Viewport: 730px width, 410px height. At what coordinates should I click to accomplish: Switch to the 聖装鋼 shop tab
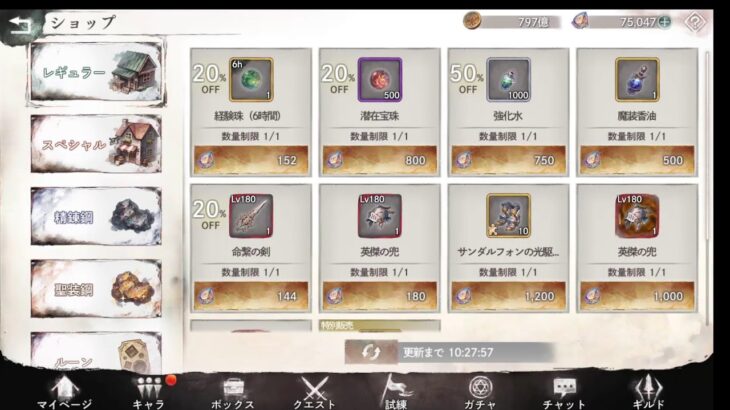(96, 289)
